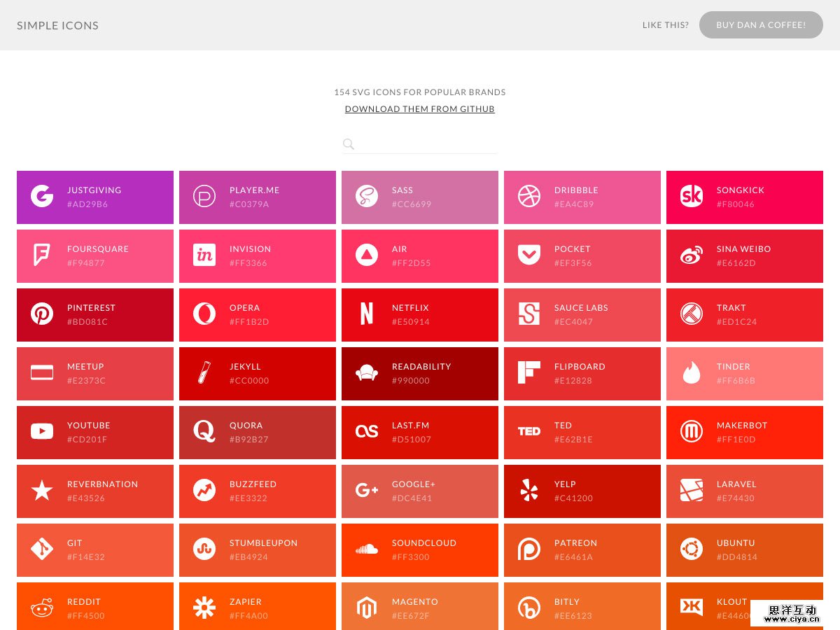Select the Tinder flame icon
This screenshot has width=840, height=630.
click(x=692, y=373)
